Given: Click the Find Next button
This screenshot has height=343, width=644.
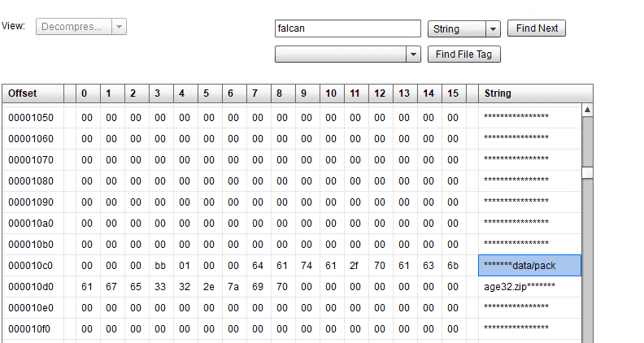Looking at the screenshot, I should tap(537, 28).
